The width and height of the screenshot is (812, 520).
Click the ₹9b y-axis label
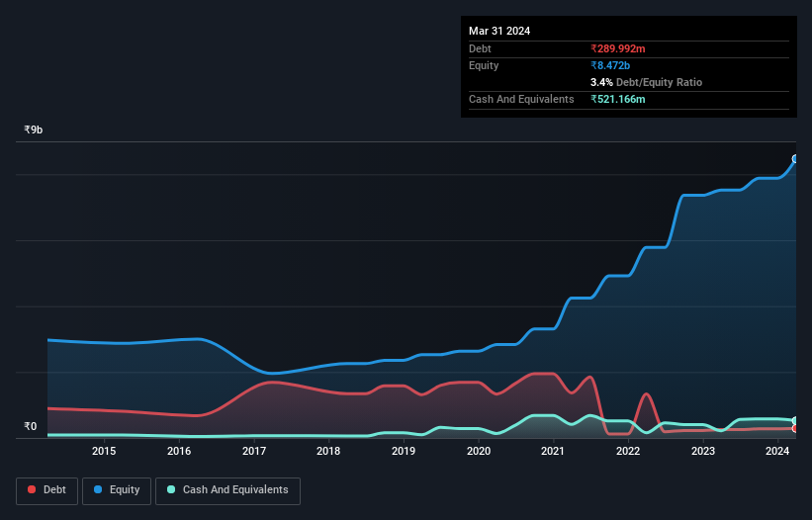[x=34, y=130]
